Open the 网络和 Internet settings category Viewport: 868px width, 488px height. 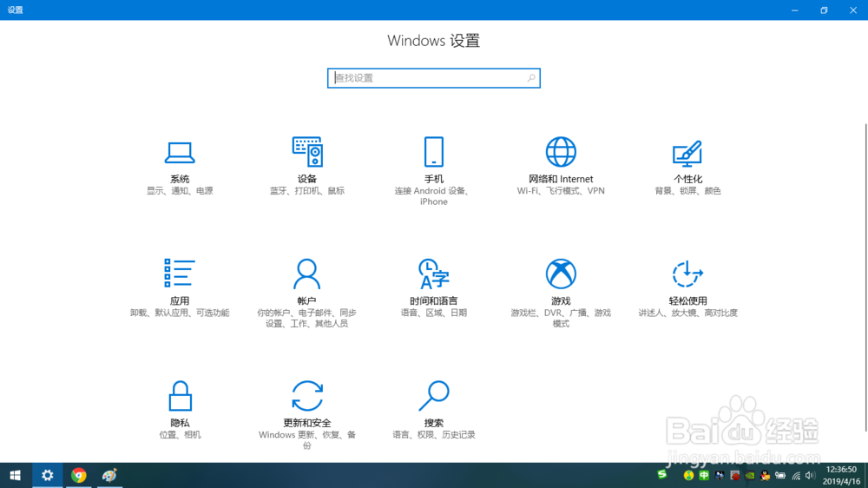pos(561,166)
